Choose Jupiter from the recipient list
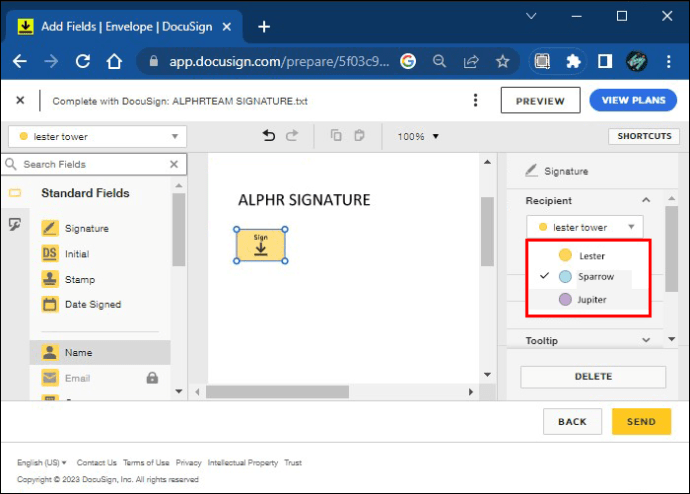 (587, 300)
